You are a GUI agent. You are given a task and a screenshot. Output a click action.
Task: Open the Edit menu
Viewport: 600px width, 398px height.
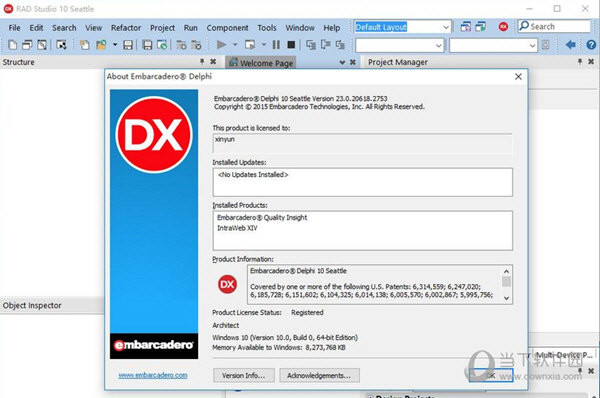click(36, 28)
